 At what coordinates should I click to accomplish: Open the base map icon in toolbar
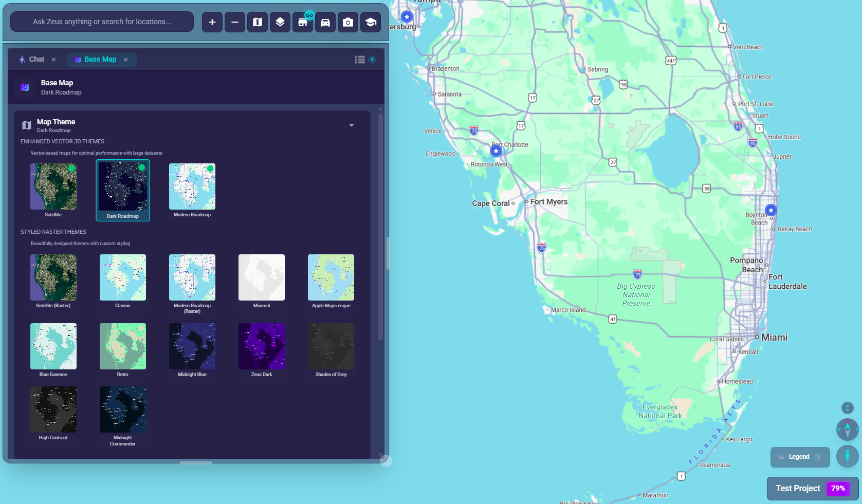tap(258, 22)
